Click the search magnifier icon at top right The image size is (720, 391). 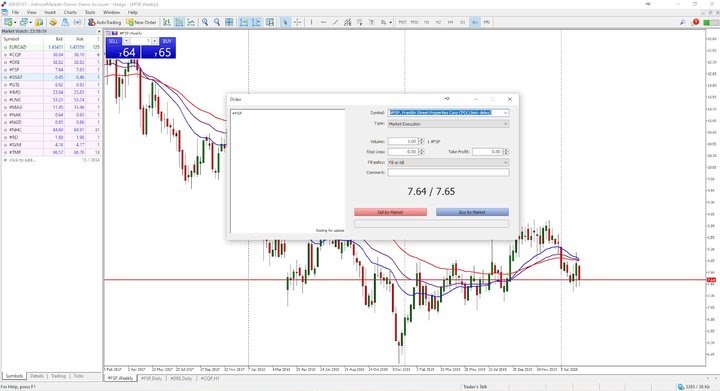(x=683, y=22)
